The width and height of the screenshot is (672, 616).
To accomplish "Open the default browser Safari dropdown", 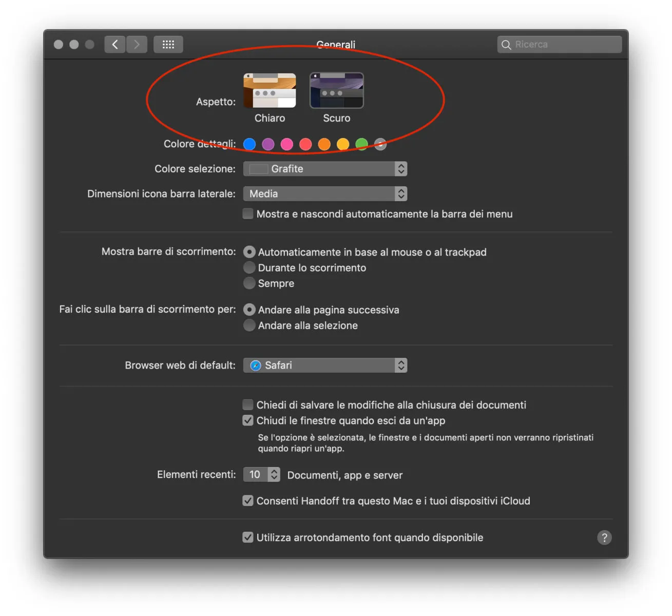I will (325, 365).
